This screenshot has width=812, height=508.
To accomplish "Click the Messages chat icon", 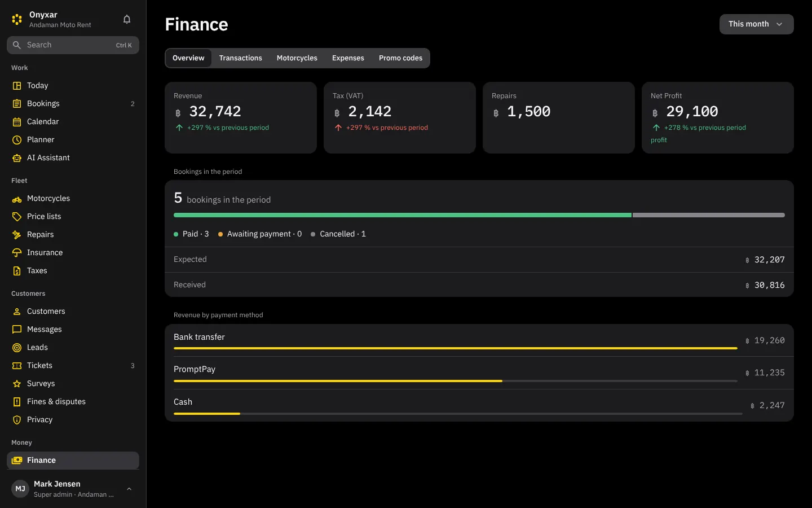I will click(17, 330).
